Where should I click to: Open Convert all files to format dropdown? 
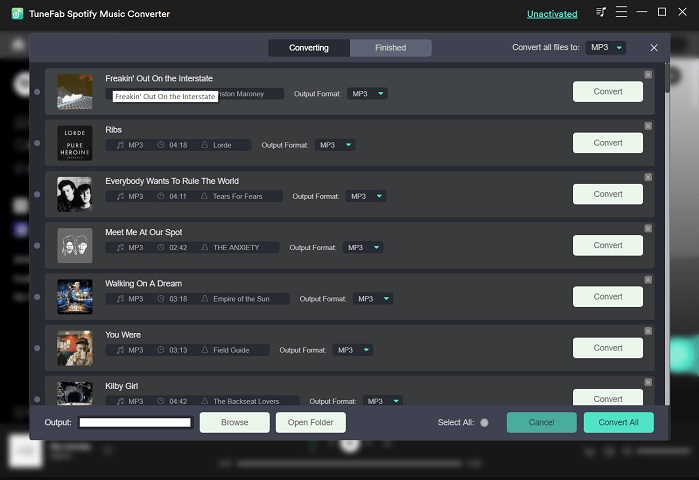[605, 47]
